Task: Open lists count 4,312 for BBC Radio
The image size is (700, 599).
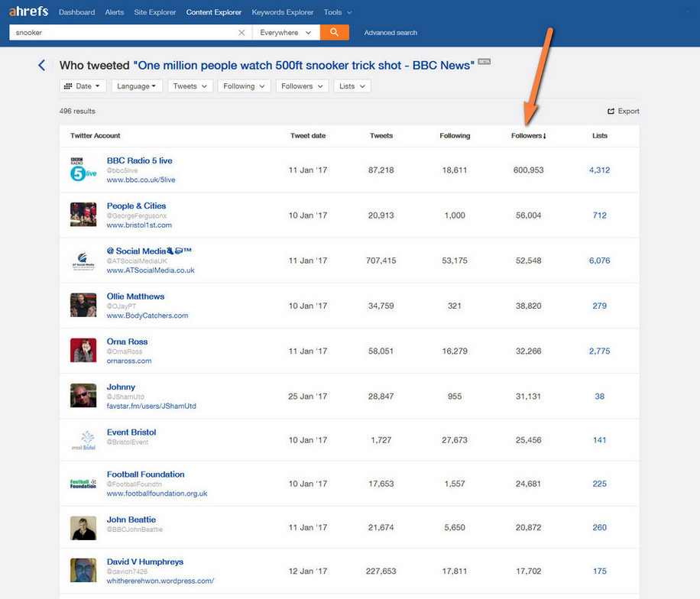Action: tap(600, 170)
